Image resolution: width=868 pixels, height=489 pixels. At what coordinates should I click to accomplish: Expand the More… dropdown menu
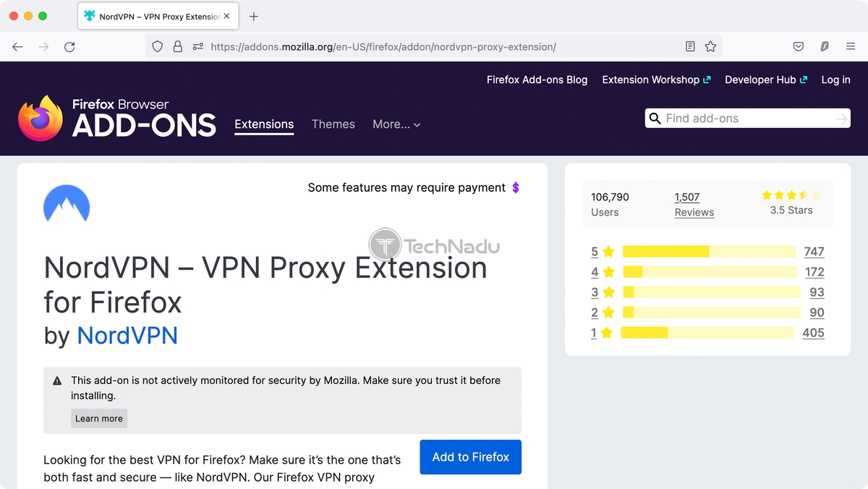pos(396,124)
